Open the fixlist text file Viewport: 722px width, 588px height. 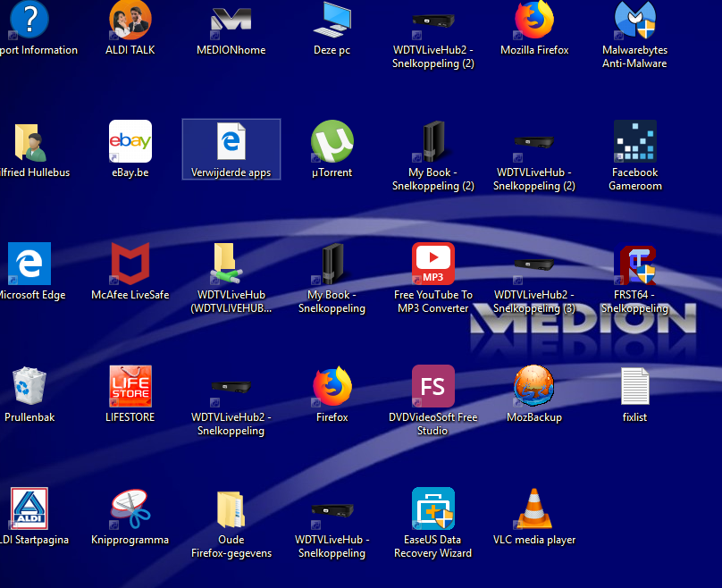tap(635, 386)
